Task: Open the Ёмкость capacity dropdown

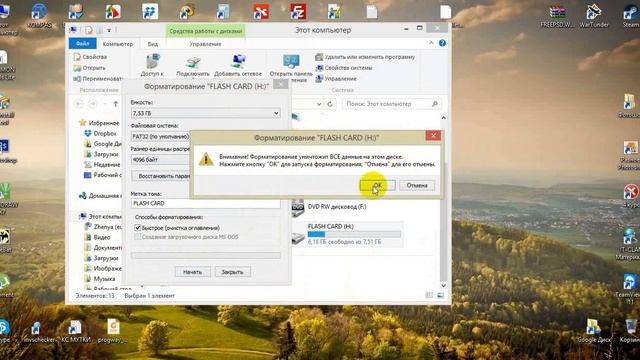Action: 205,113
